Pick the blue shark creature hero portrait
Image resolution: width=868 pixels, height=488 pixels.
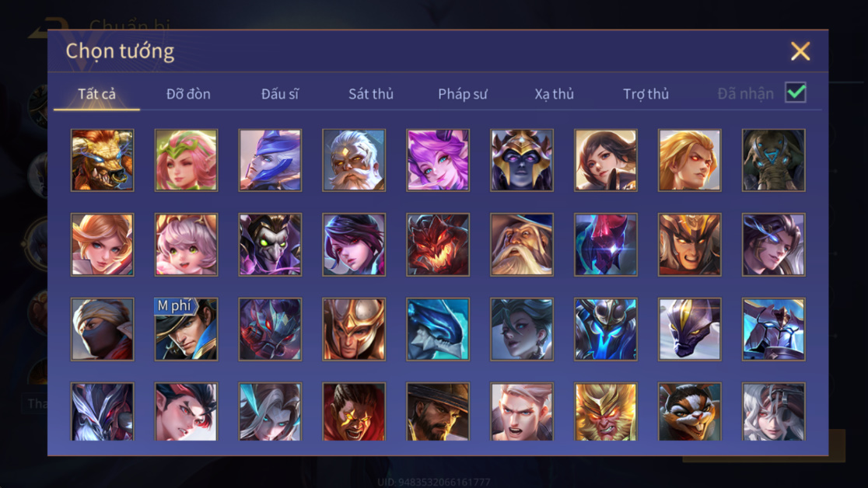(438, 329)
